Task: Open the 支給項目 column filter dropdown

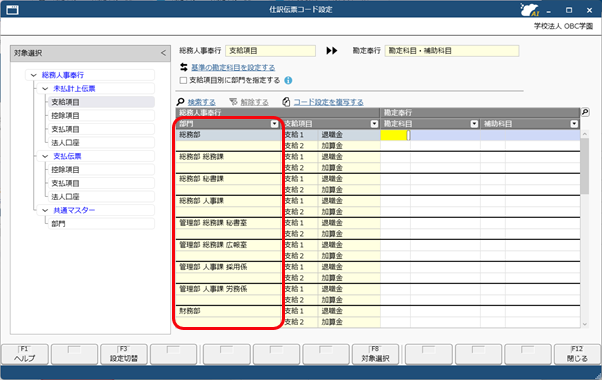Action: [x=374, y=124]
